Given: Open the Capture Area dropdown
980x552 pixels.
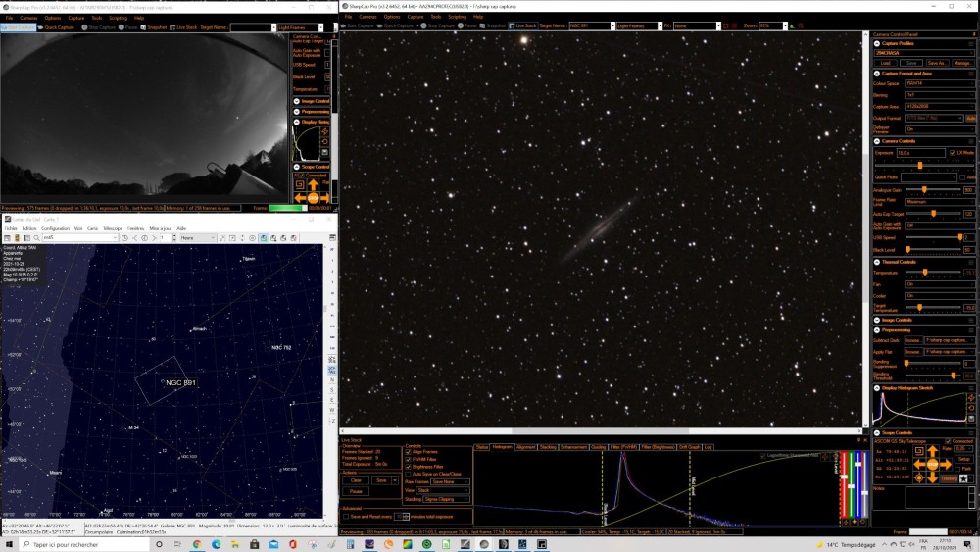Looking at the screenshot, I should pyautogui.click(x=940, y=106).
